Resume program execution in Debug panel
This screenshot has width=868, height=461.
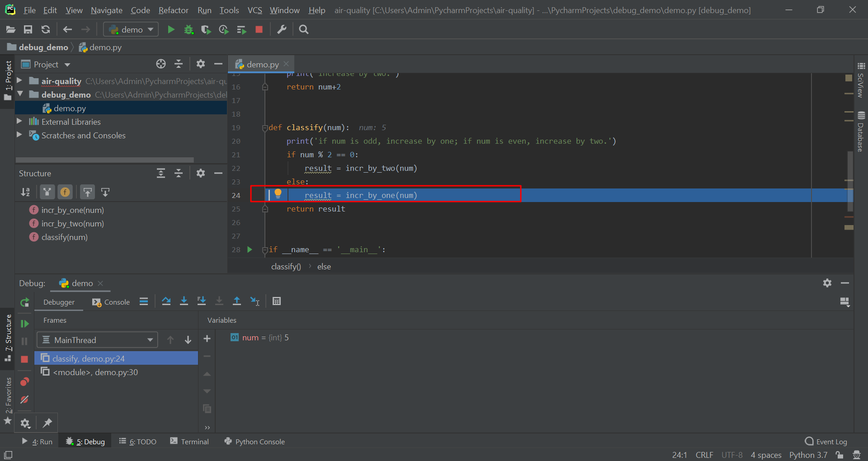[x=24, y=324]
